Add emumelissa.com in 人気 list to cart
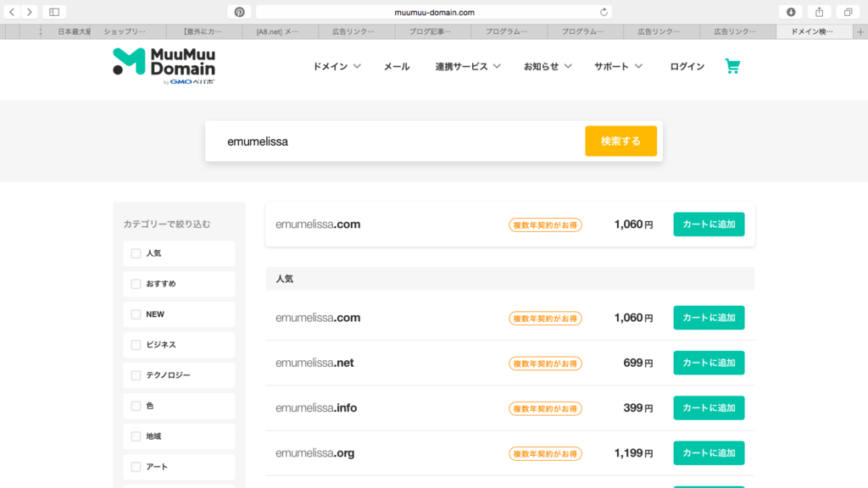868x488 pixels. 709,318
